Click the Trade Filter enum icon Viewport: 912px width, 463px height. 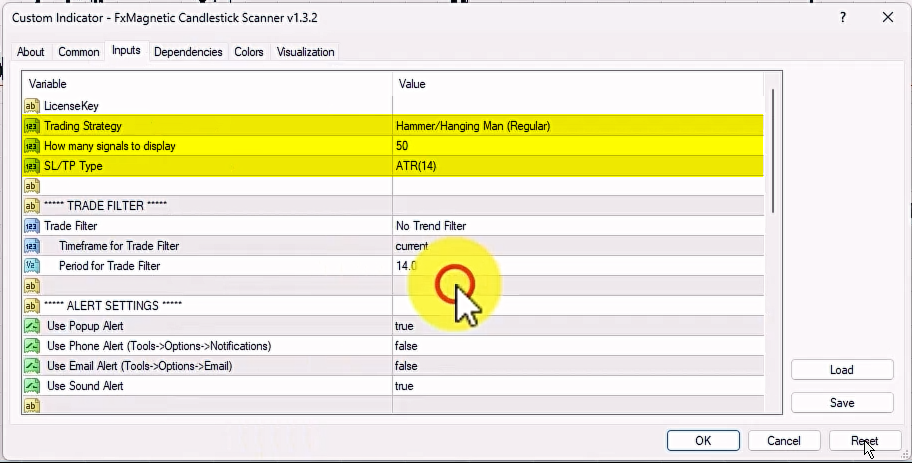click(32, 226)
